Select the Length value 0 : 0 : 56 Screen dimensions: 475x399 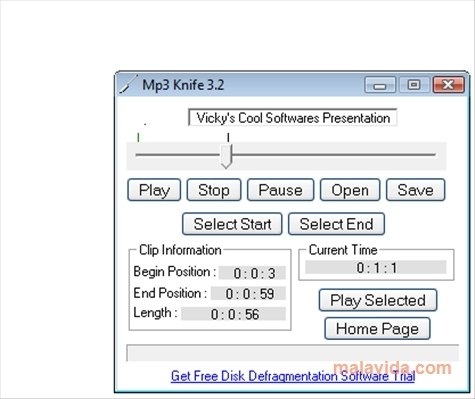click(x=233, y=314)
